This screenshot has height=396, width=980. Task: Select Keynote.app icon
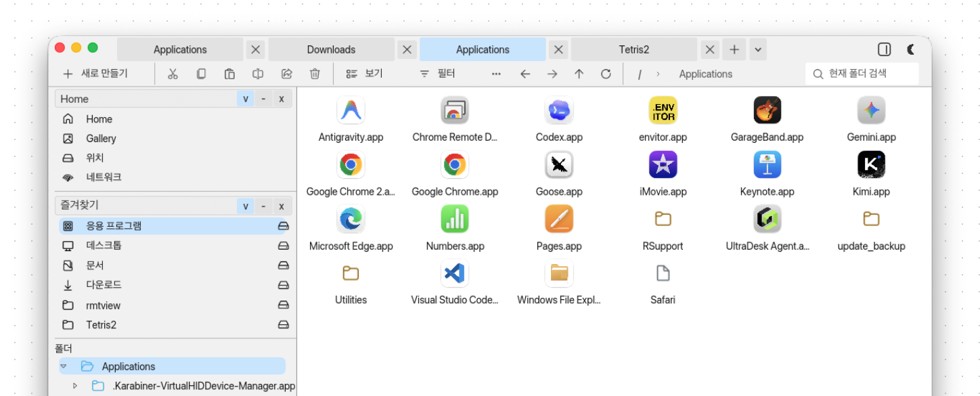click(x=767, y=164)
